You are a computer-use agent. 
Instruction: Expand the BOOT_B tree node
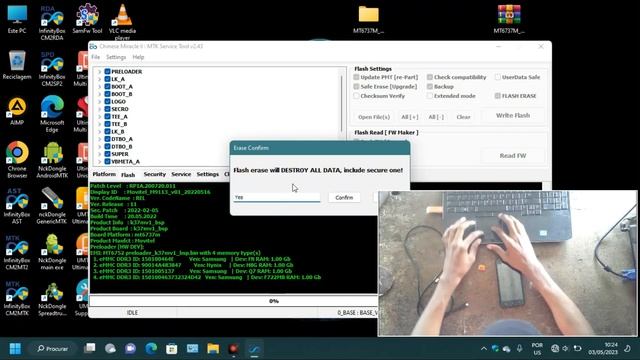click(99, 94)
